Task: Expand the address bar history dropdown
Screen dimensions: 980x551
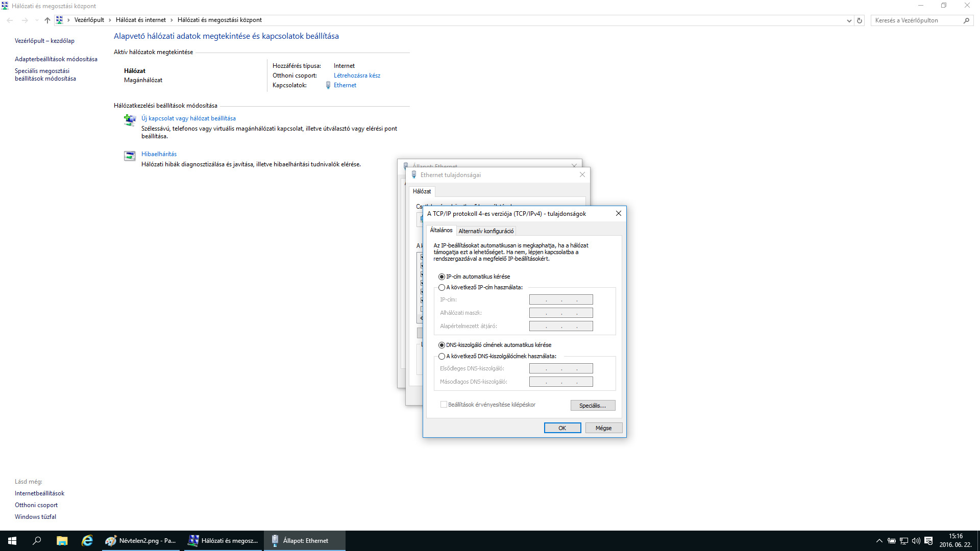Action: [x=849, y=20]
